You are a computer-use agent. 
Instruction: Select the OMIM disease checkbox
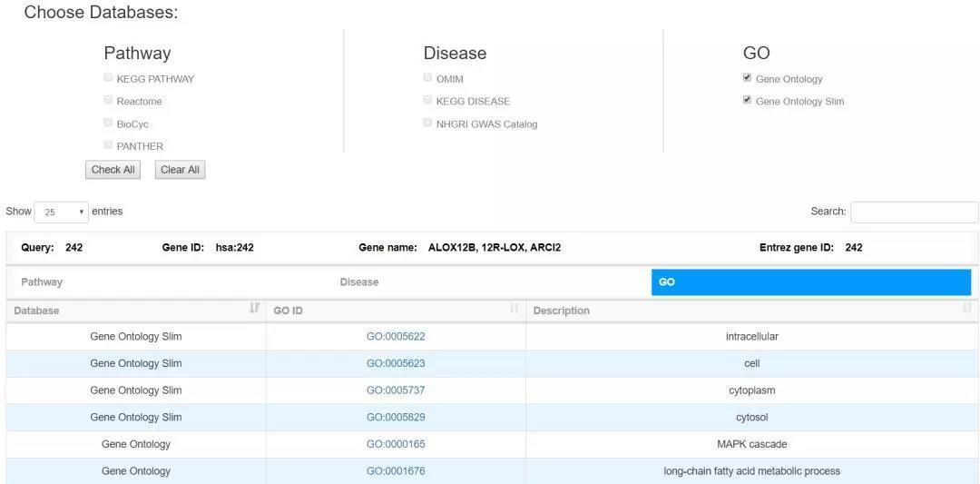pyautogui.click(x=428, y=78)
